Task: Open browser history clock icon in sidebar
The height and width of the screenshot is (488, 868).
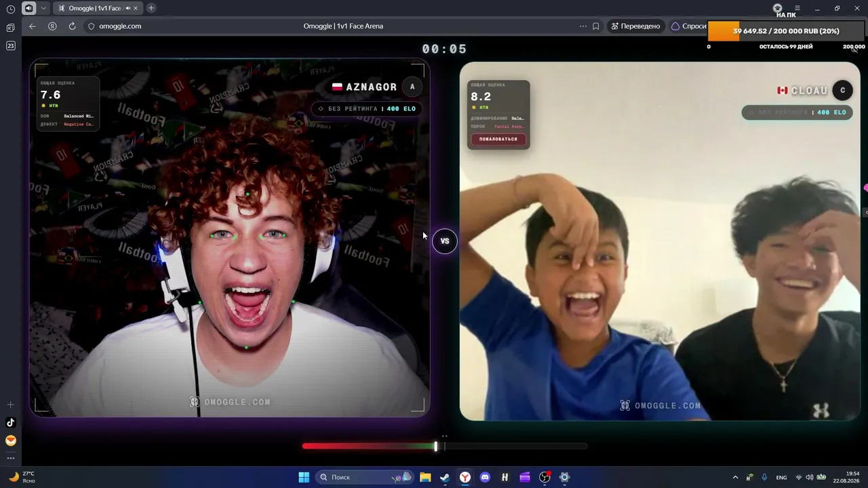Action: 10,9
